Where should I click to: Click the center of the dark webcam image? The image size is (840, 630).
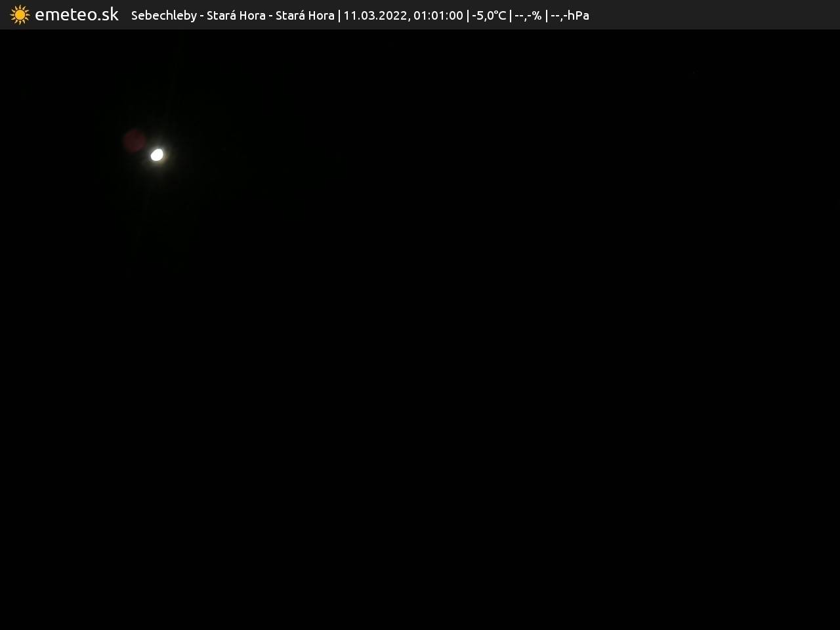420,329
